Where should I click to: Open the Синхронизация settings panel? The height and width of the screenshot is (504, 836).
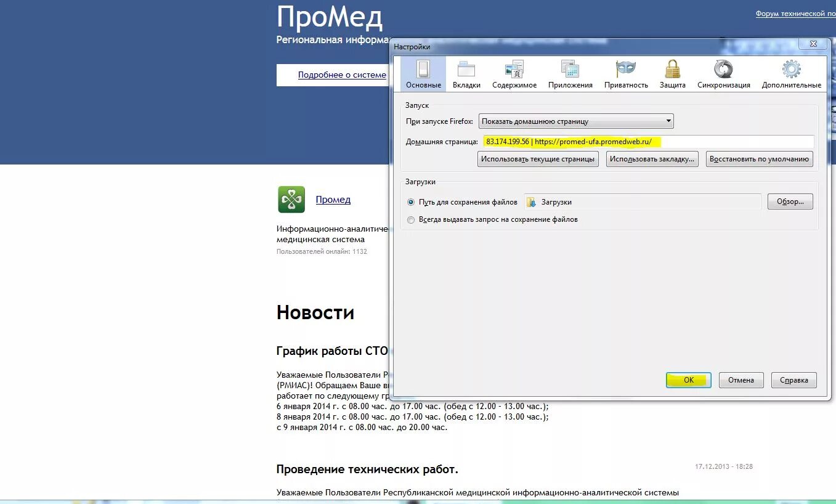724,74
